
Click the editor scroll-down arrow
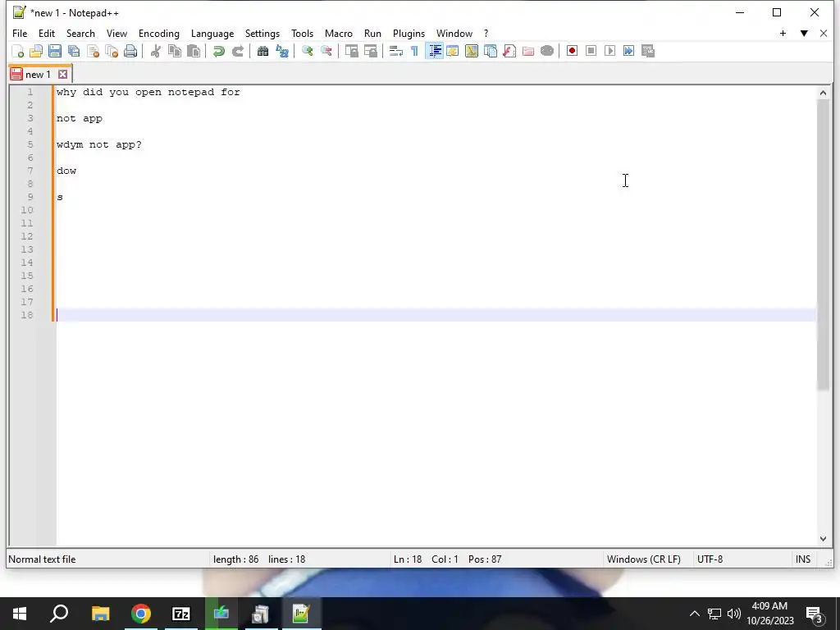coord(823,539)
